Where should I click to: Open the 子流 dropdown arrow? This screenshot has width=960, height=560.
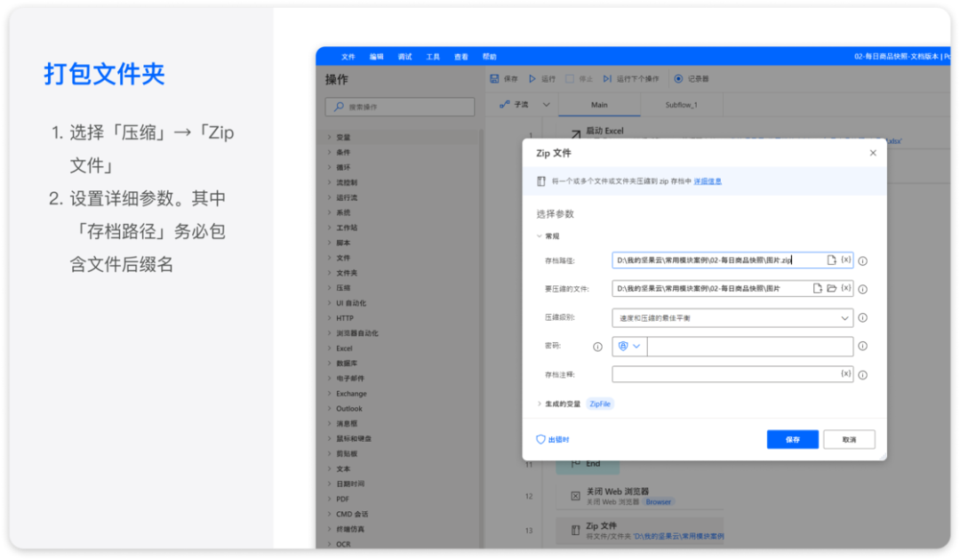pyautogui.click(x=547, y=105)
